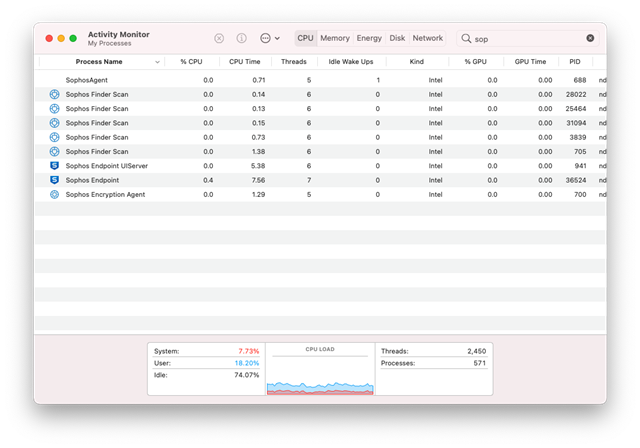Click the Idle 74.07% value
This screenshot has width=640, height=448.
pyautogui.click(x=247, y=375)
